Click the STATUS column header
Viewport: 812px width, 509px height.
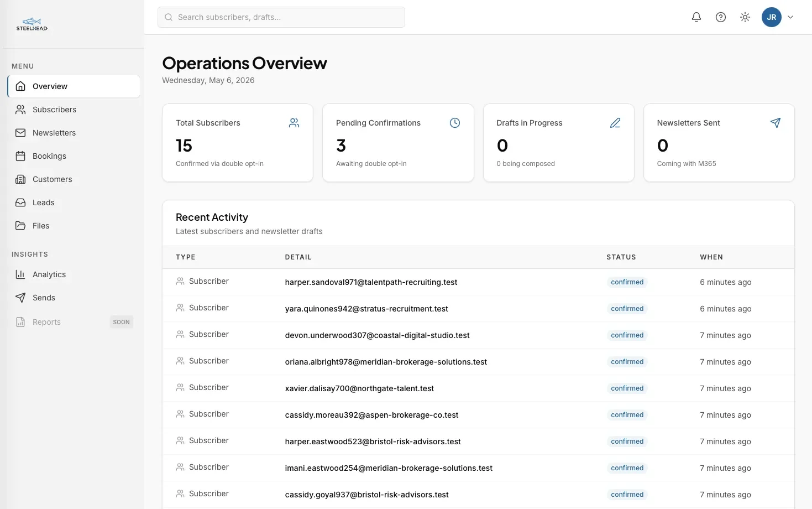(621, 257)
